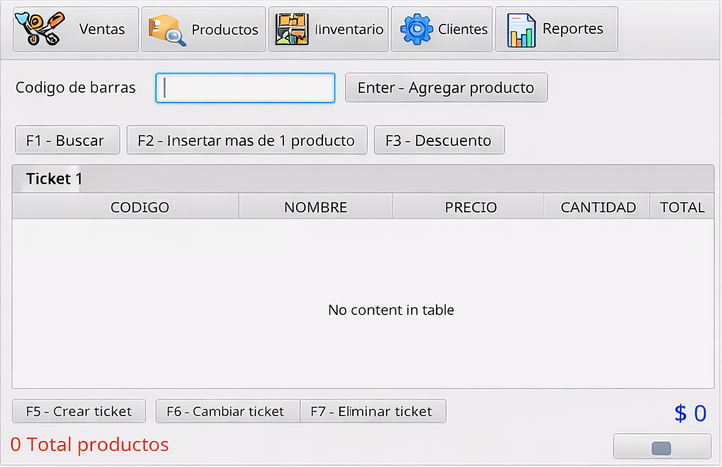The width and height of the screenshot is (722, 467).
Task: Click the Productos box-and-magnifier icon
Action: 166,30
